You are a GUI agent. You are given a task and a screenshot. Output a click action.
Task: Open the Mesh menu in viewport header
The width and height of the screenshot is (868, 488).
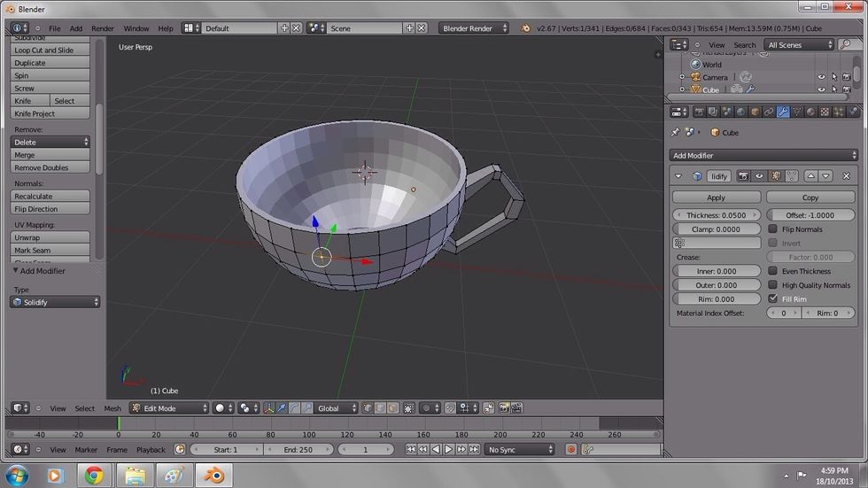click(x=112, y=408)
